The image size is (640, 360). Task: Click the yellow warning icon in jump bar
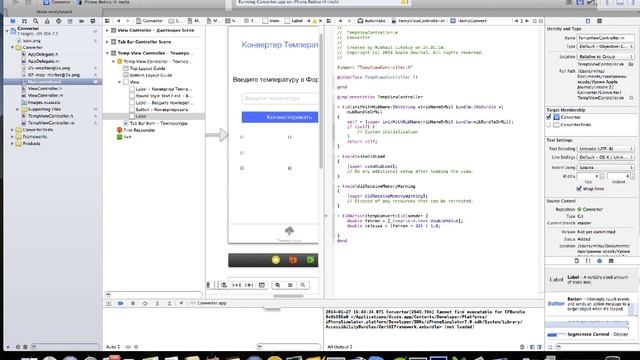[314, 21]
